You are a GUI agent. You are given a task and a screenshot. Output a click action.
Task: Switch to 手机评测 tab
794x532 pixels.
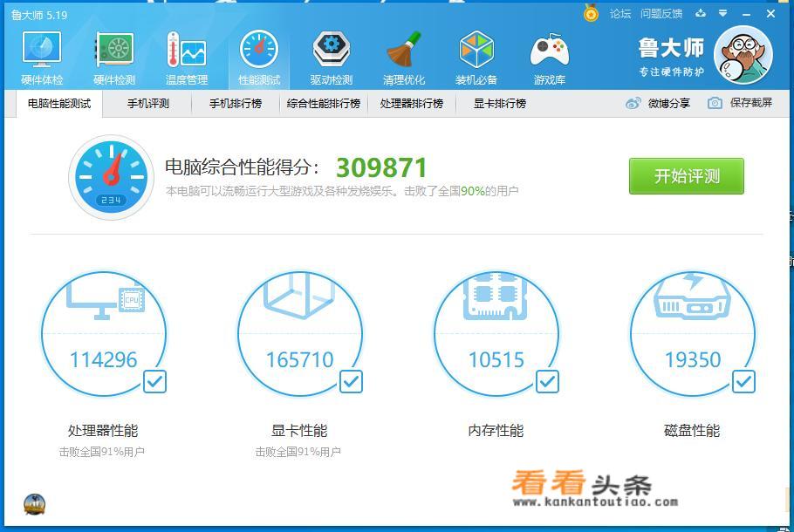point(147,104)
